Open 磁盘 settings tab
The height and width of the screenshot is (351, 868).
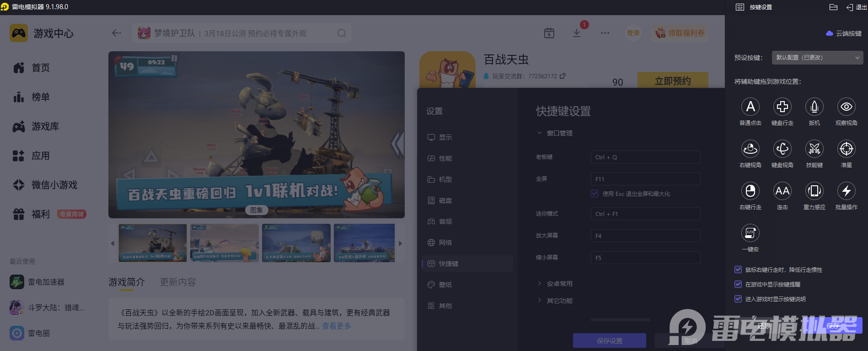[467, 200]
